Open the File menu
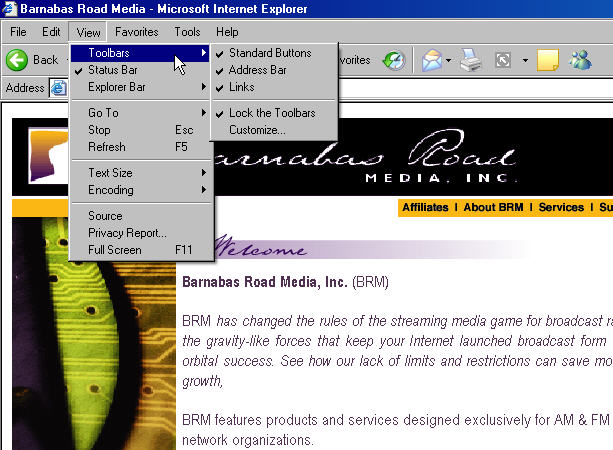613x450 pixels. pyautogui.click(x=18, y=32)
